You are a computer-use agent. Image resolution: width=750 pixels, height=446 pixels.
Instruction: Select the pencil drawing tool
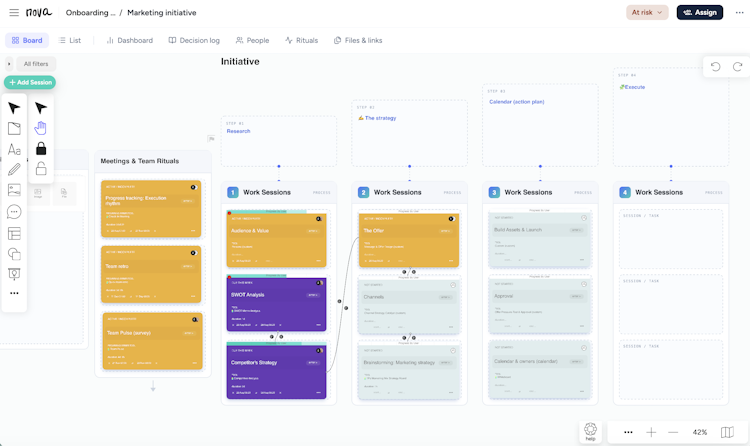14,169
